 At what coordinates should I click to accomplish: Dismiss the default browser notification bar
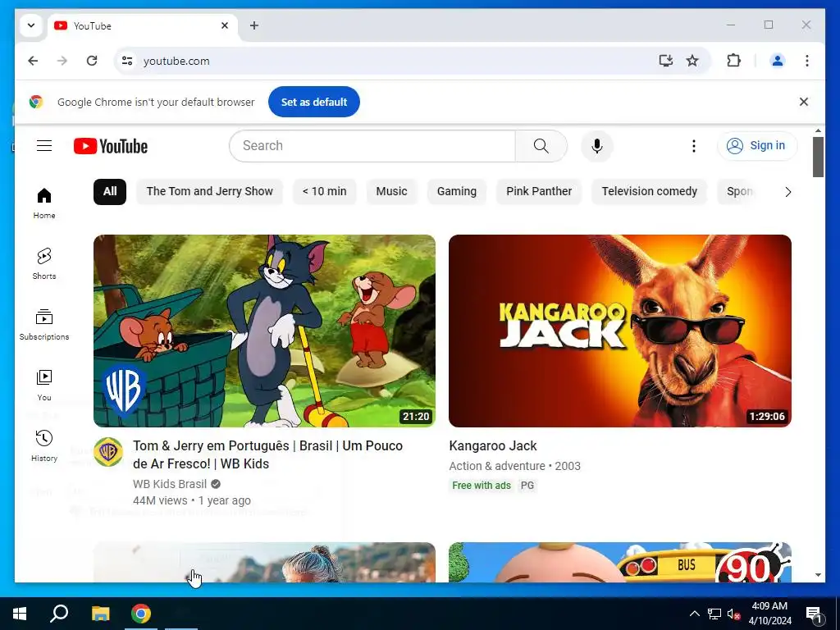click(804, 102)
